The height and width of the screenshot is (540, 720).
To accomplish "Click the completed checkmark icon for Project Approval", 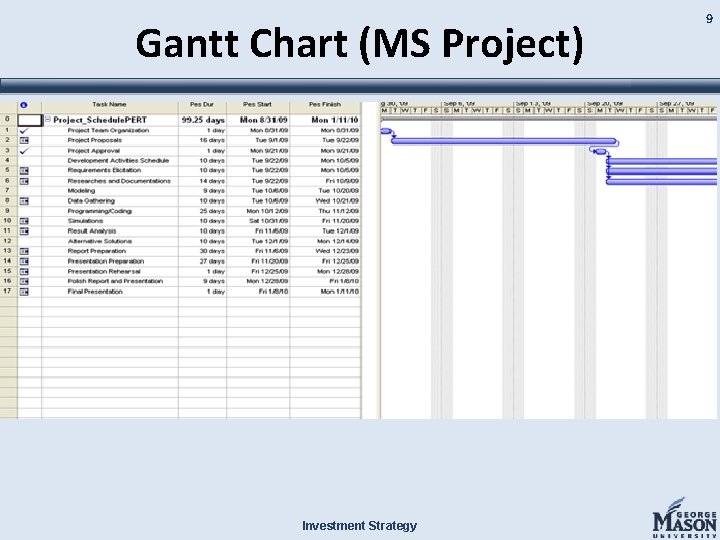I will point(24,151).
